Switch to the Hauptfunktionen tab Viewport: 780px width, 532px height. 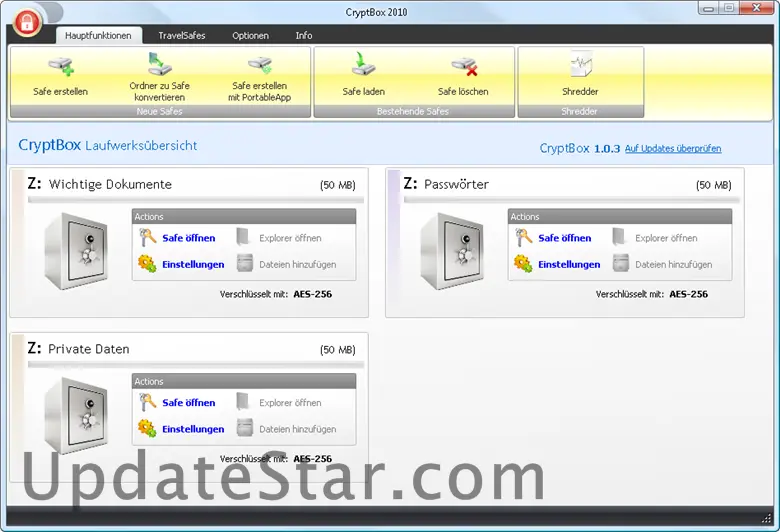coord(98,35)
